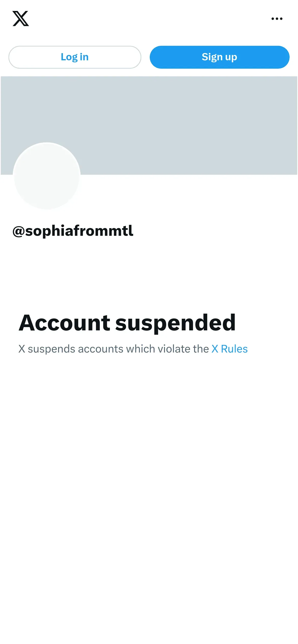Select the @sophiafrommtl username text
This screenshot has width=298, height=644.
tap(73, 231)
